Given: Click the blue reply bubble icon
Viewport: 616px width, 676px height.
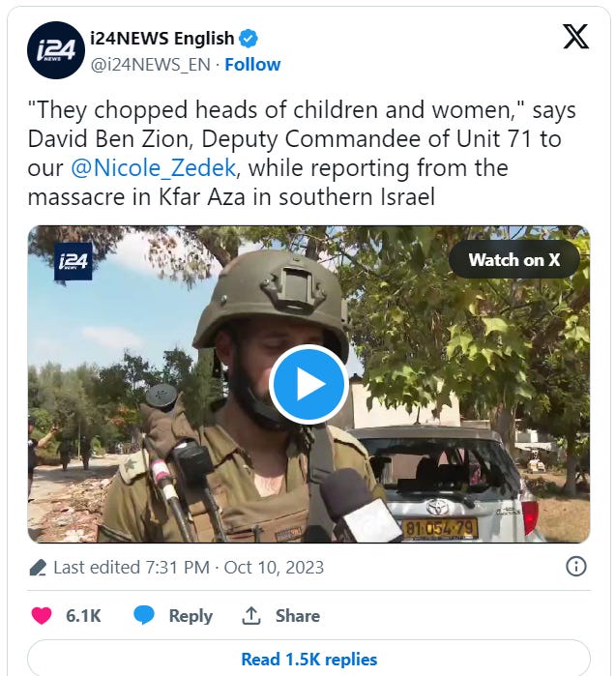Looking at the screenshot, I should [x=144, y=615].
